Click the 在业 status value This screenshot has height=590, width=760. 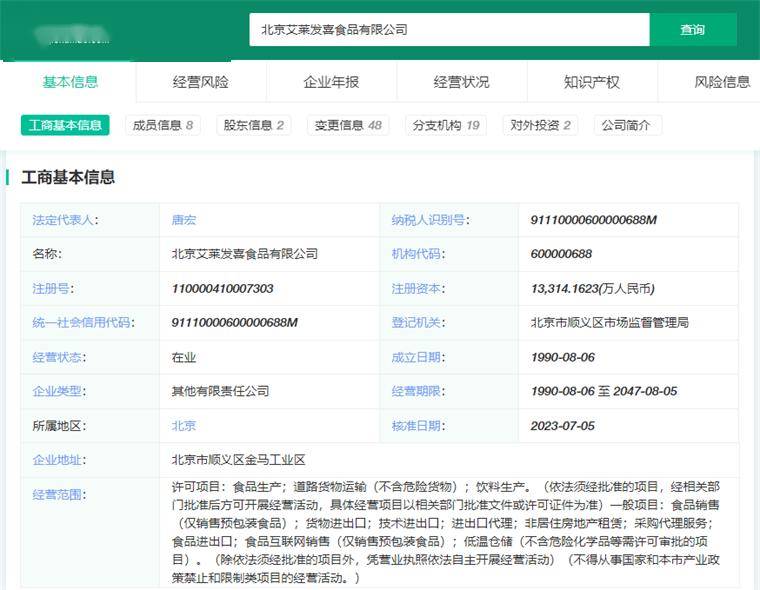184,357
